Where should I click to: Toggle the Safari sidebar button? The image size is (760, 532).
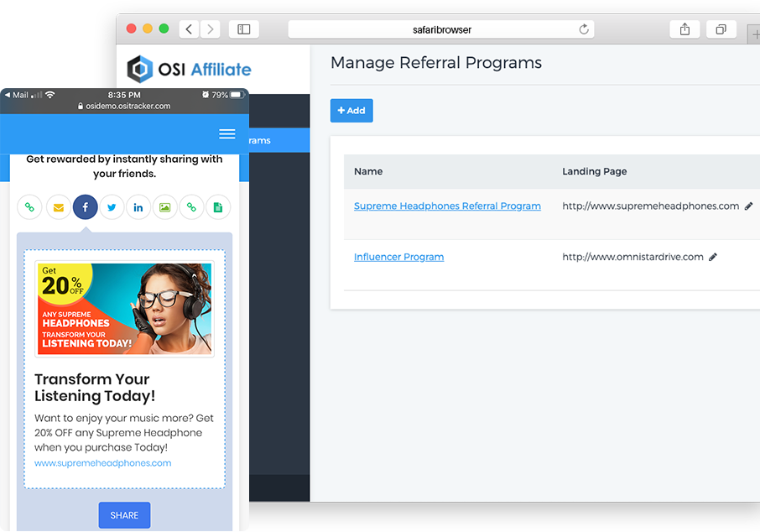tap(244, 29)
